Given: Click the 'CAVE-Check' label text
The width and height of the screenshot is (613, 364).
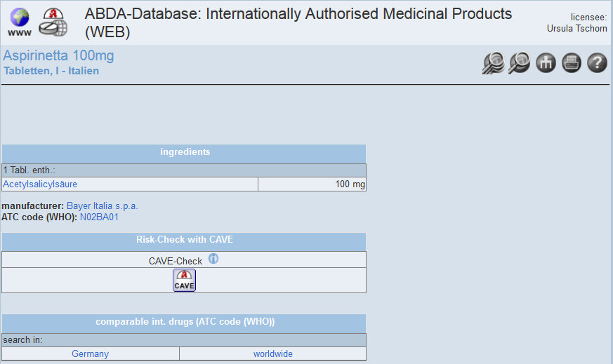Looking at the screenshot, I should [x=175, y=261].
